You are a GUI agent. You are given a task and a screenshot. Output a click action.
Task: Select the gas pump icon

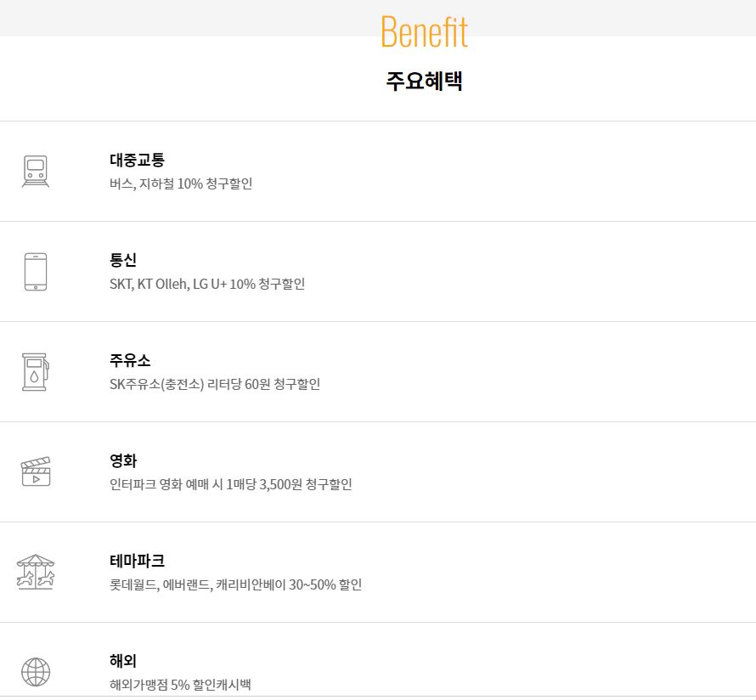point(36,372)
